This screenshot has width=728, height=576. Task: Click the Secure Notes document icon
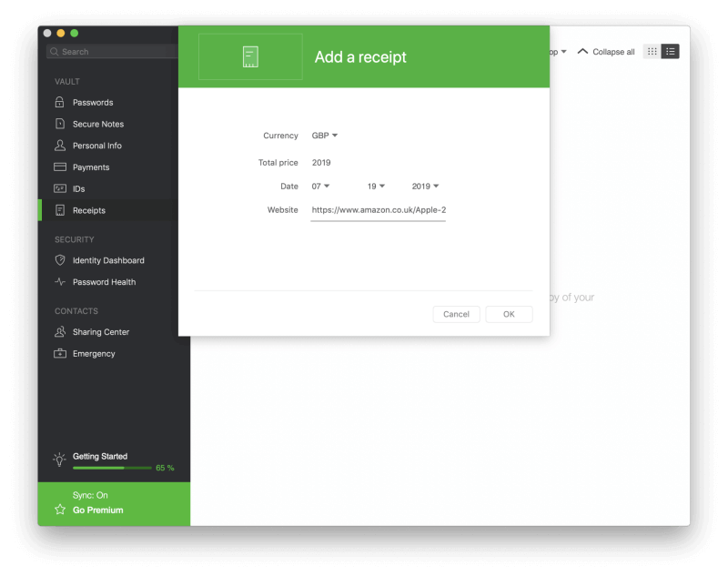point(60,124)
